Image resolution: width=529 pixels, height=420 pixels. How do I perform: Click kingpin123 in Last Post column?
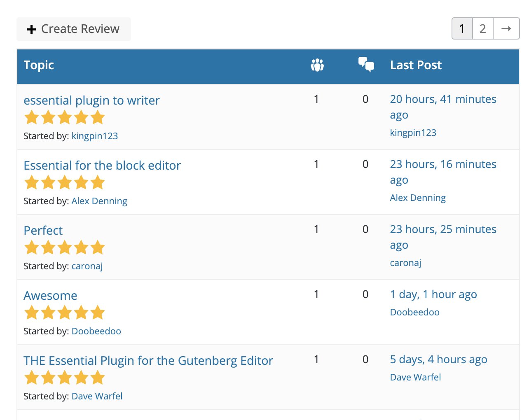tap(413, 133)
